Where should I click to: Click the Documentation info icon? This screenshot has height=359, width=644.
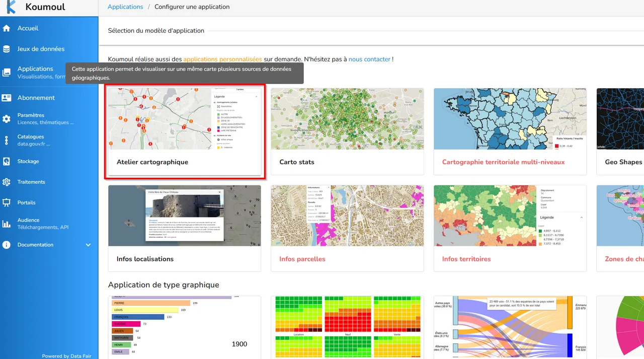pyautogui.click(x=7, y=245)
